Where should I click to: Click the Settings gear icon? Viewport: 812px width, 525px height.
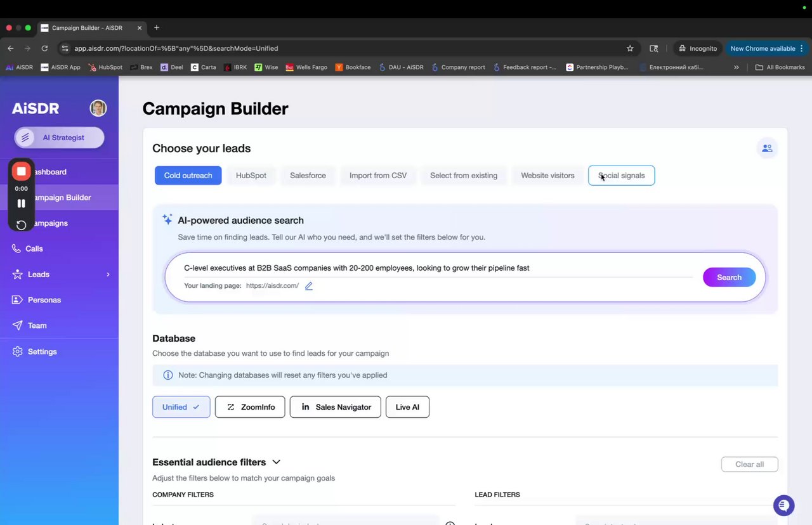coord(17,351)
